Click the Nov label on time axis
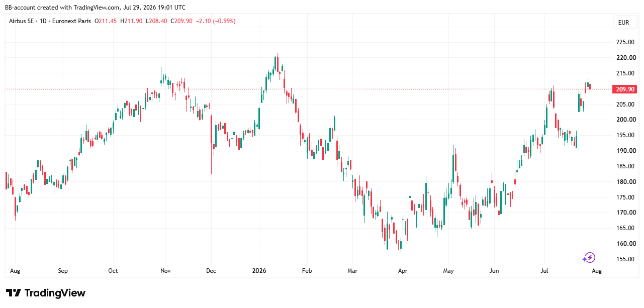Viewport: 644px width, 308px height. pyautogui.click(x=165, y=271)
